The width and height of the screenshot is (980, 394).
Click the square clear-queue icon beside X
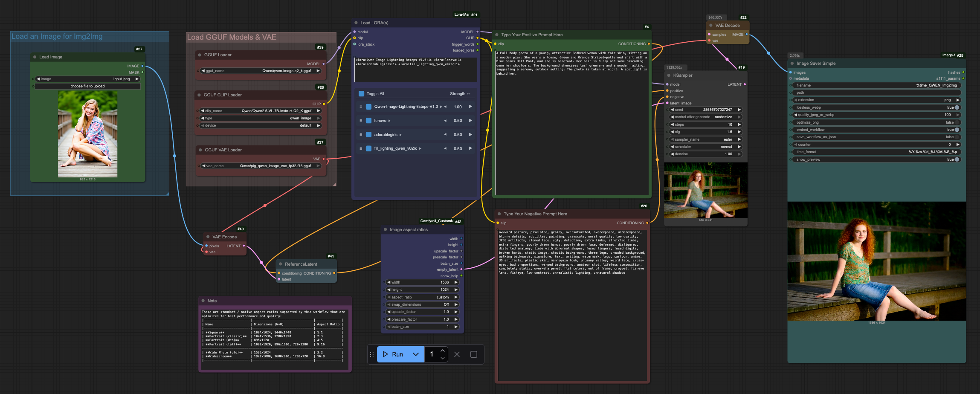point(473,354)
